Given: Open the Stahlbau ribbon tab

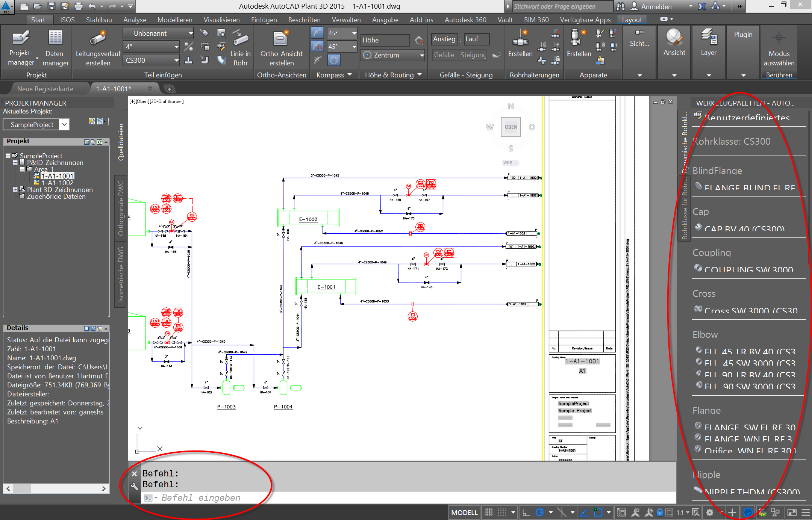Looking at the screenshot, I should pyautogui.click(x=99, y=20).
